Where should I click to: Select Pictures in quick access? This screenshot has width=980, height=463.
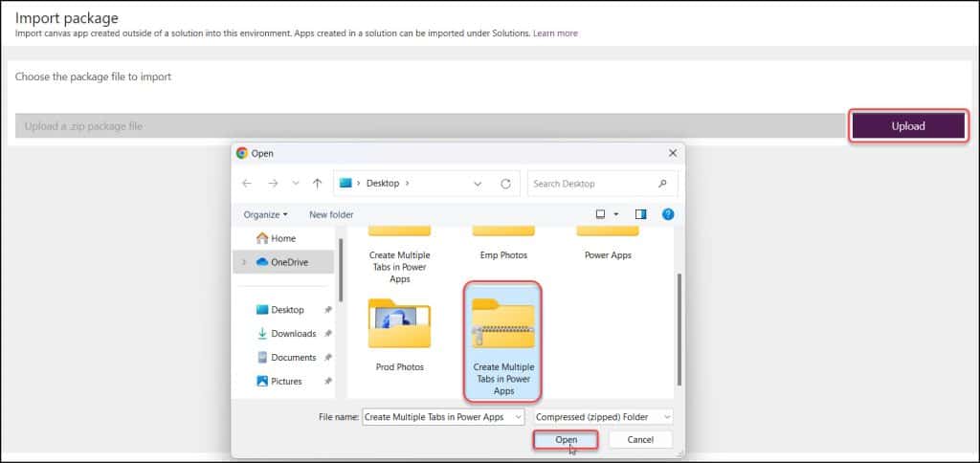point(286,381)
